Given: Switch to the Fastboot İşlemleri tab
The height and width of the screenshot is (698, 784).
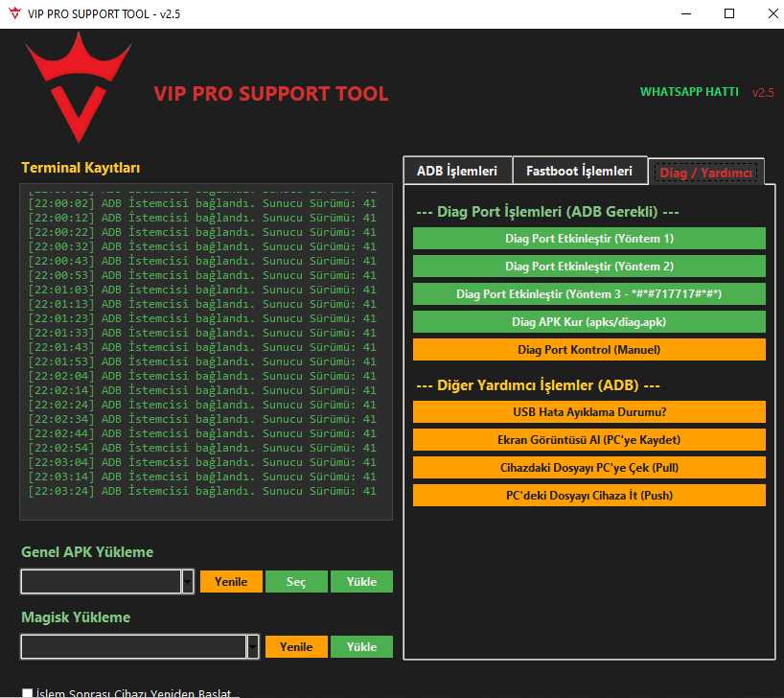Looking at the screenshot, I should [x=580, y=170].
